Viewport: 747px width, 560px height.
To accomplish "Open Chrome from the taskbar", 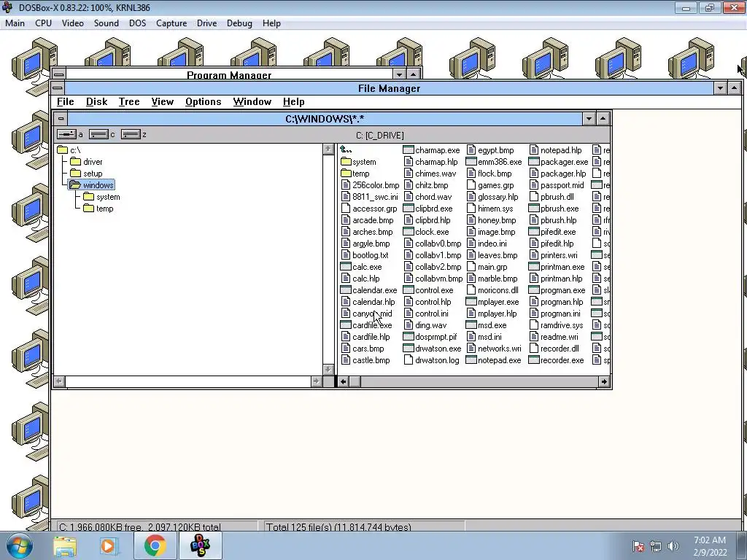I will pos(155,545).
